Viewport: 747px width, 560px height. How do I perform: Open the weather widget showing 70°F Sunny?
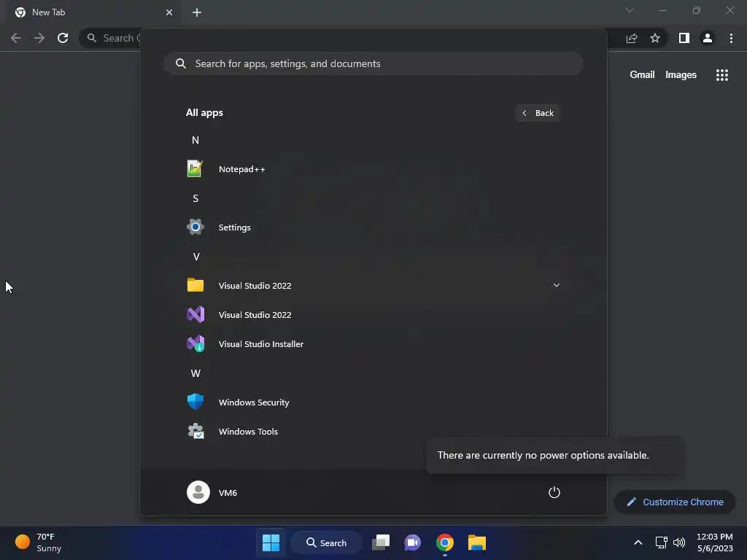(x=39, y=542)
